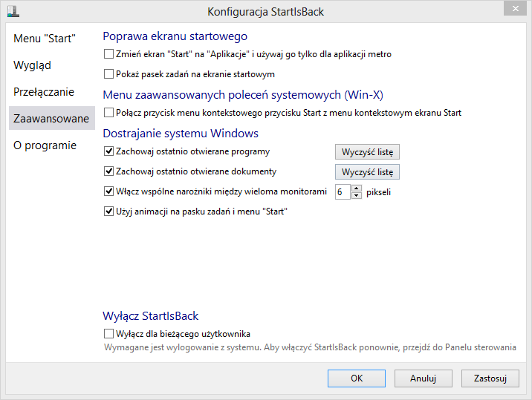Click the pikseli label
532x400 pixels.
[x=379, y=192]
